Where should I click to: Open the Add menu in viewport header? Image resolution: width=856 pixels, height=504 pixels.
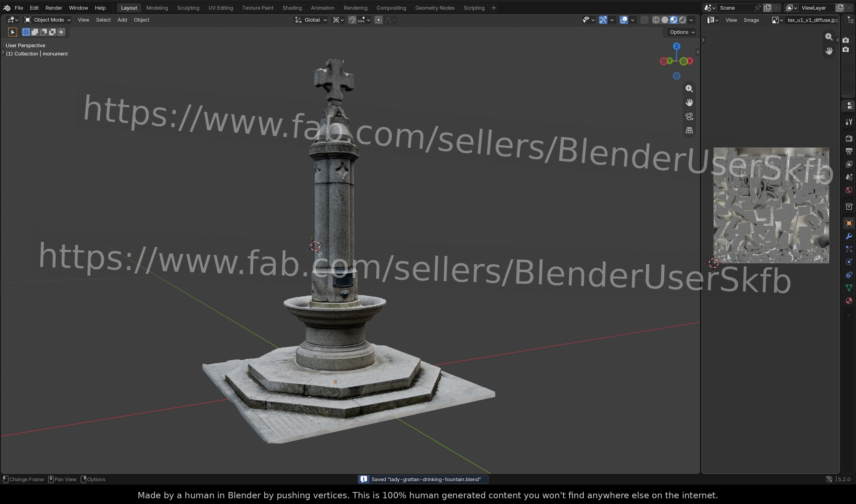click(x=122, y=20)
